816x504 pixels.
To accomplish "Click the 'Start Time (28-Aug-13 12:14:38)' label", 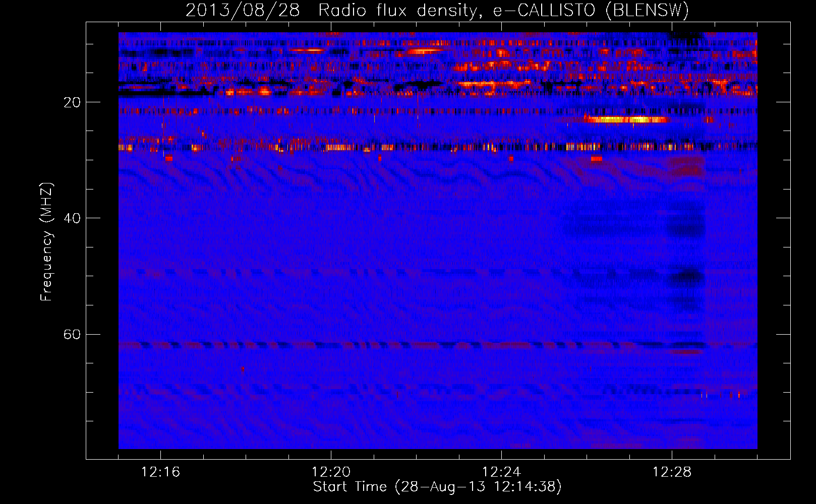I will click(437, 487).
